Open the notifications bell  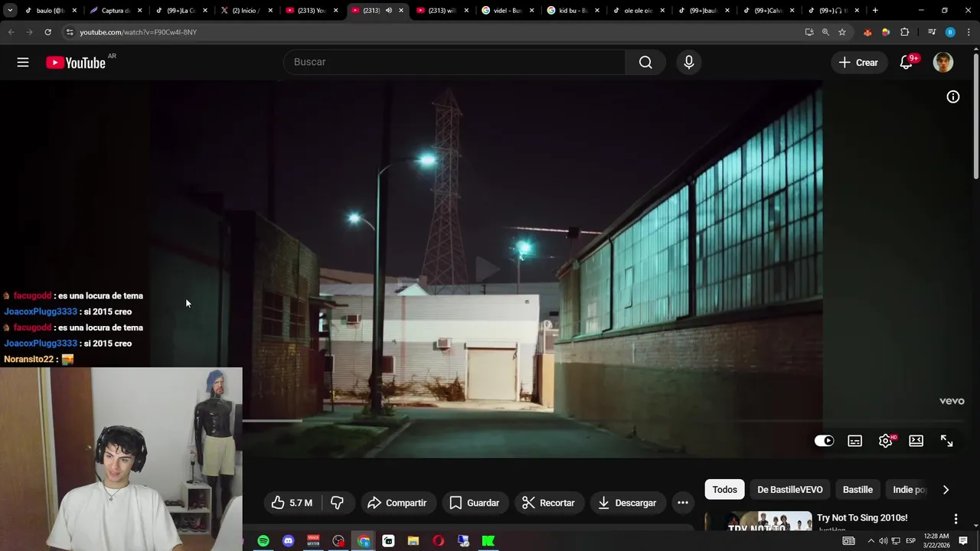click(906, 63)
